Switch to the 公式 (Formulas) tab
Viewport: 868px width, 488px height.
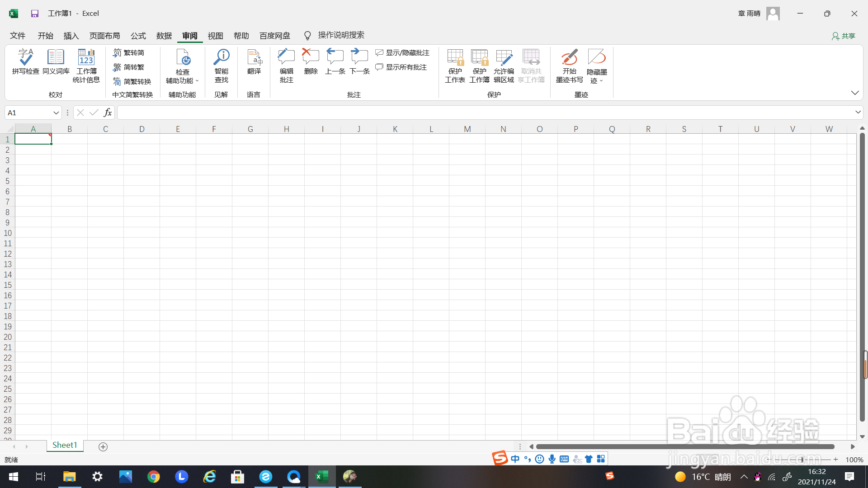tap(138, 36)
